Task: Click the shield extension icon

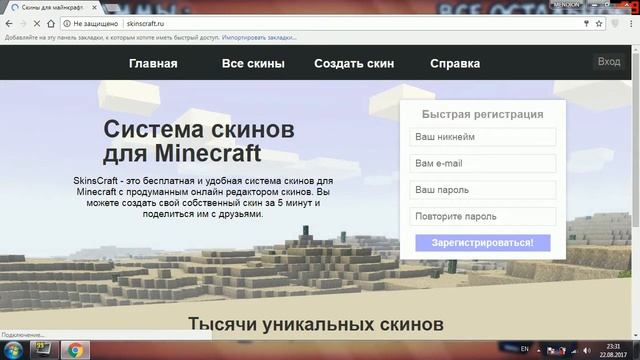Action: [x=615, y=24]
